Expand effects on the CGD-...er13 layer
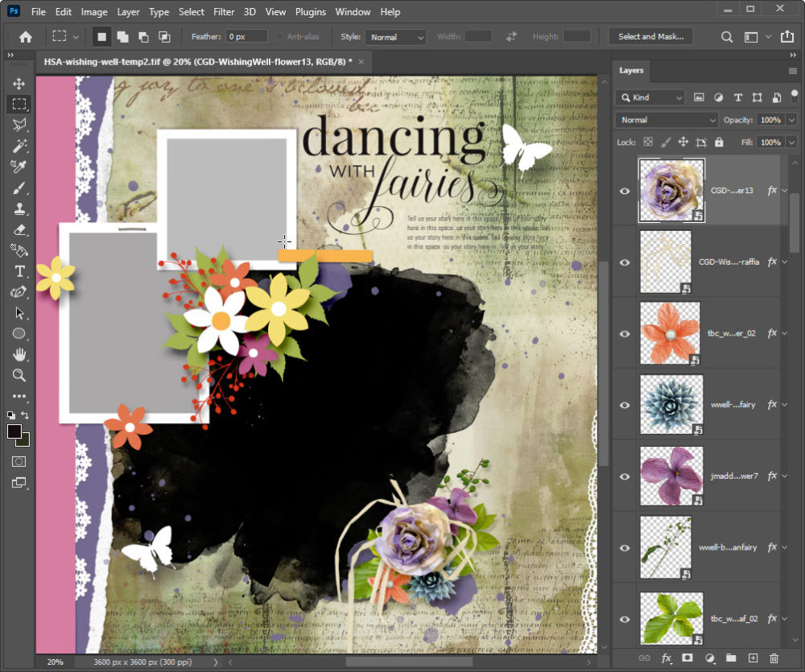Viewport: 805px width, 672px height. click(785, 191)
